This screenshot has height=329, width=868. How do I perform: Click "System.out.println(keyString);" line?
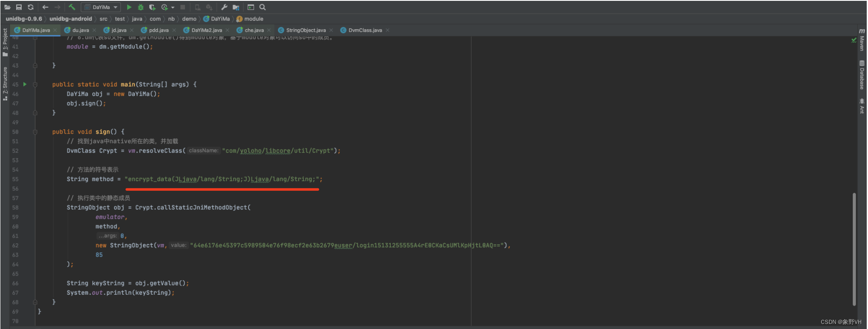click(120, 293)
